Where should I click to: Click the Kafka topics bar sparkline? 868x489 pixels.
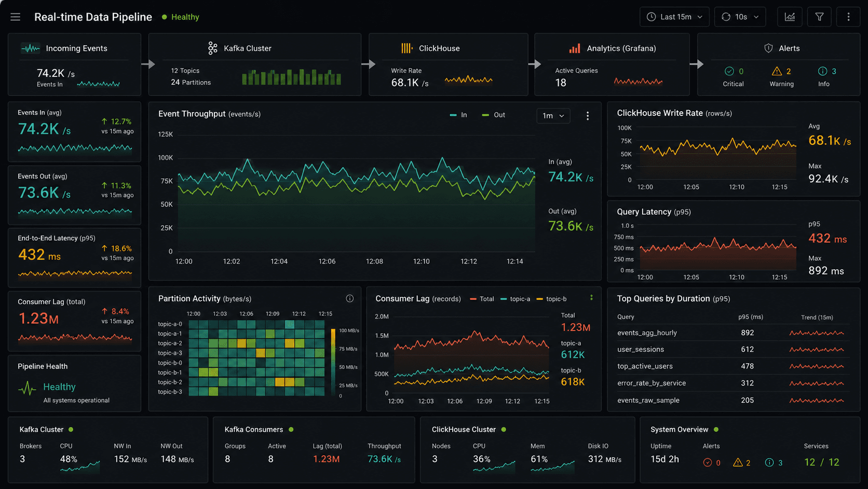click(291, 77)
